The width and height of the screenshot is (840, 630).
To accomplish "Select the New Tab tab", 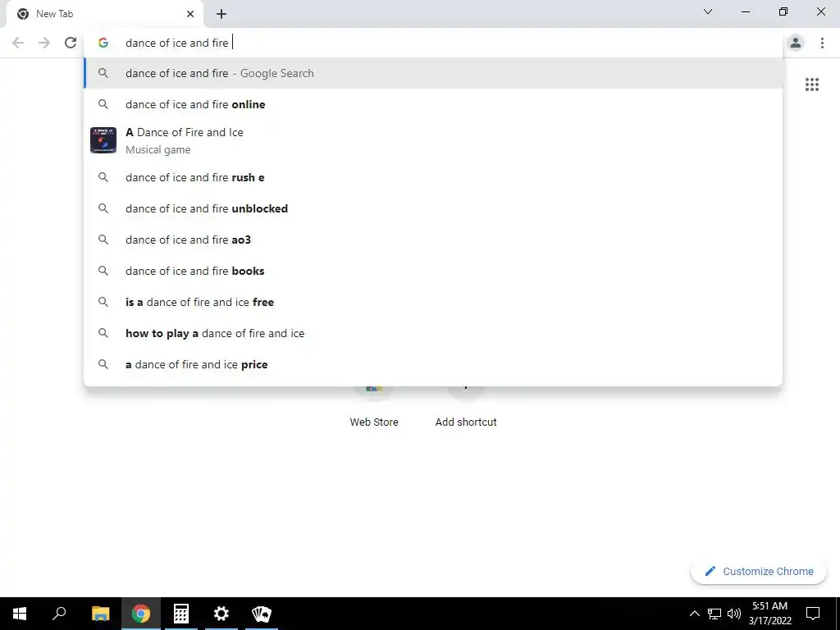I will coord(104,15).
